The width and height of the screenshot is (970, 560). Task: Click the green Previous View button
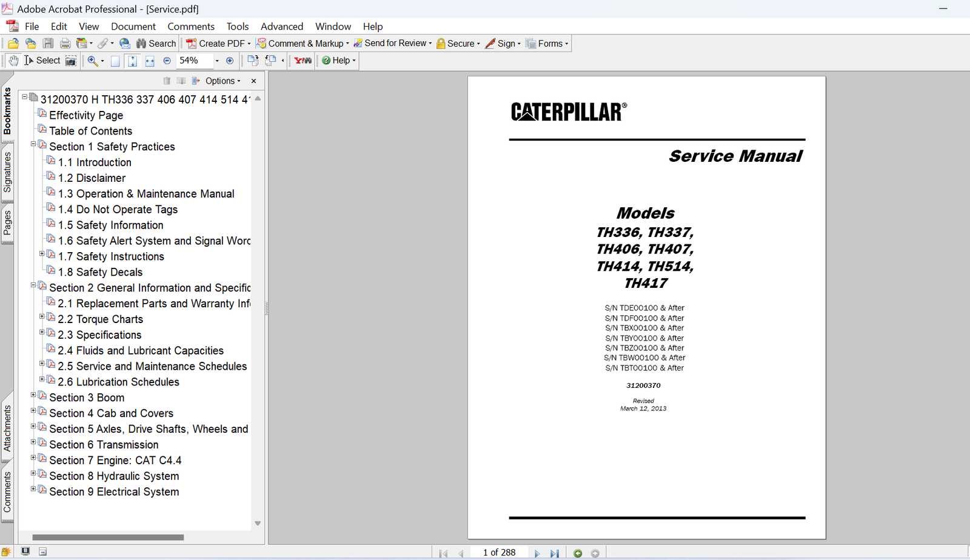(578, 553)
